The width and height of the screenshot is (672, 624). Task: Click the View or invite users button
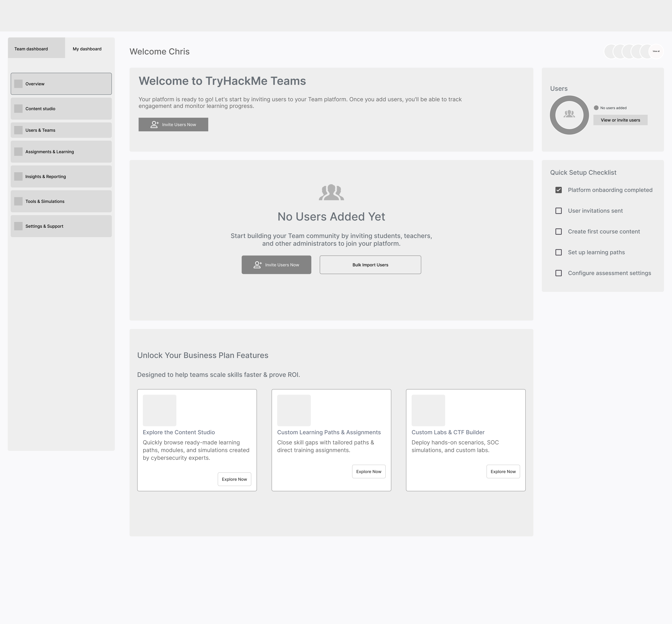click(620, 120)
